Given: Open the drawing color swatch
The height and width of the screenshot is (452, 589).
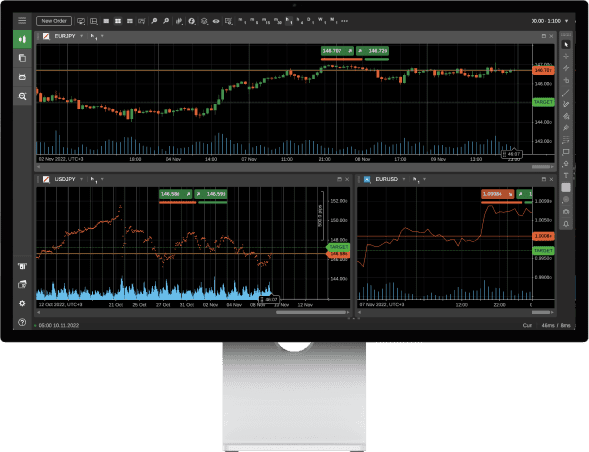Looking at the screenshot, I should 566,187.
